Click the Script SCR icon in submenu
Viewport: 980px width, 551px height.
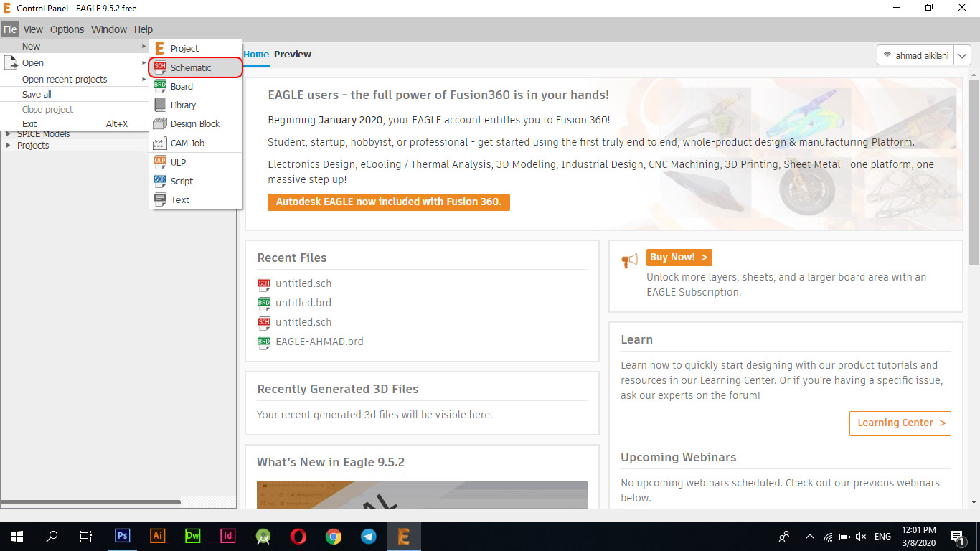pos(160,181)
